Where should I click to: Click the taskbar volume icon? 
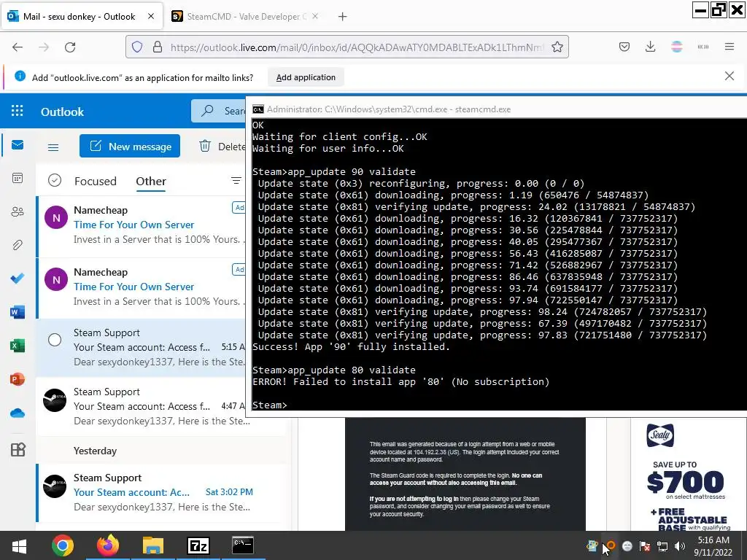coord(681,546)
